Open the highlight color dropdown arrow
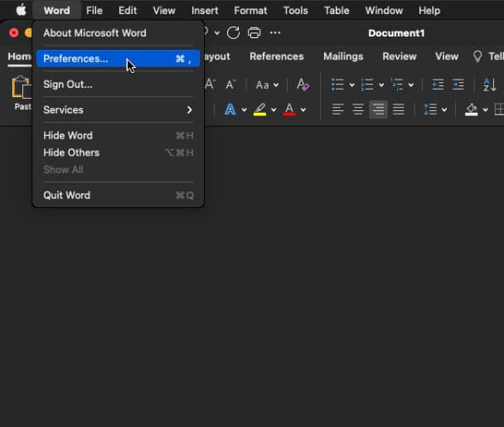504x427 pixels. [274, 110]
